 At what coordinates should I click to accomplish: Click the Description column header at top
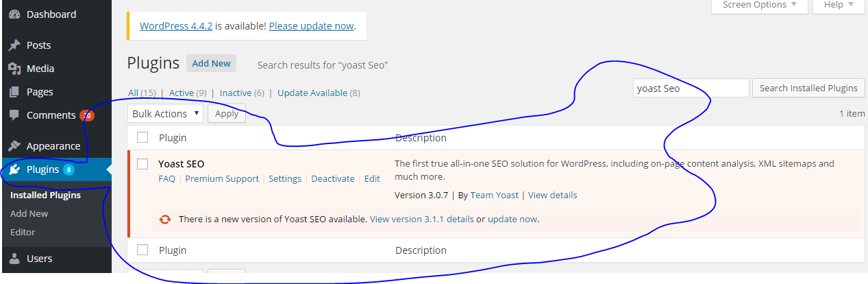[x=421, y=138]
